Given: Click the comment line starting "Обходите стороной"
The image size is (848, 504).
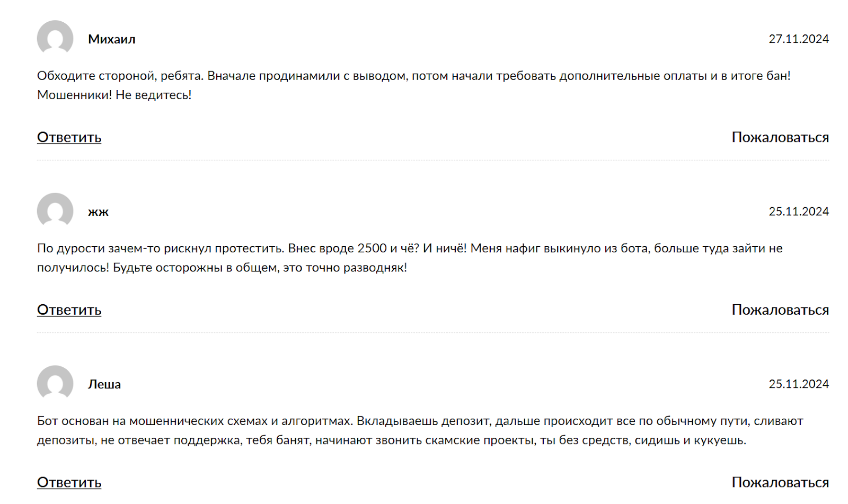Looking at the screenshot, I should point(413,76).
